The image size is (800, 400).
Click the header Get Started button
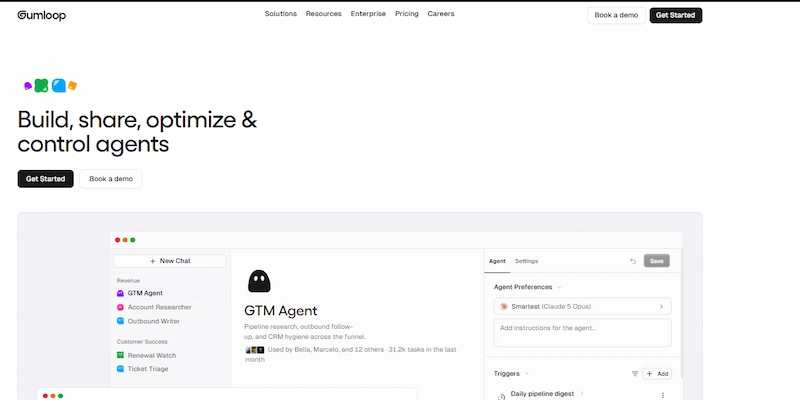point(676,15)
